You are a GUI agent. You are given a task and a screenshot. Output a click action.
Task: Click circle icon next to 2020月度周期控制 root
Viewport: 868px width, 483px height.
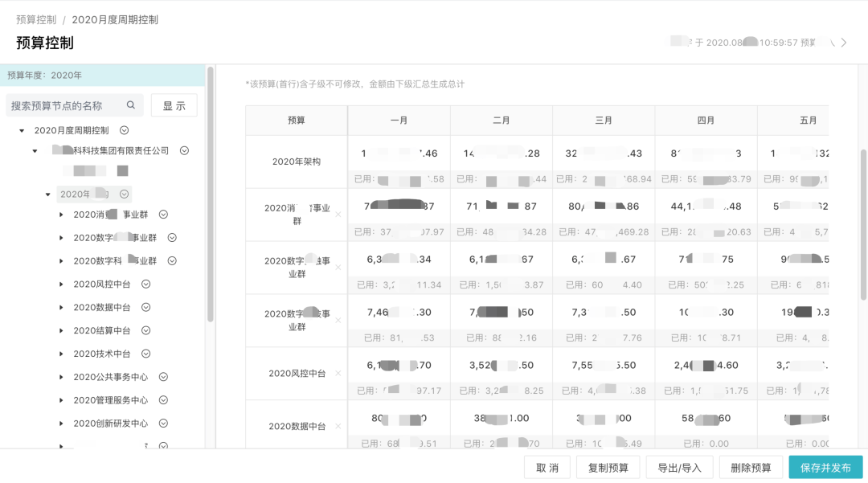pos(124,129)
